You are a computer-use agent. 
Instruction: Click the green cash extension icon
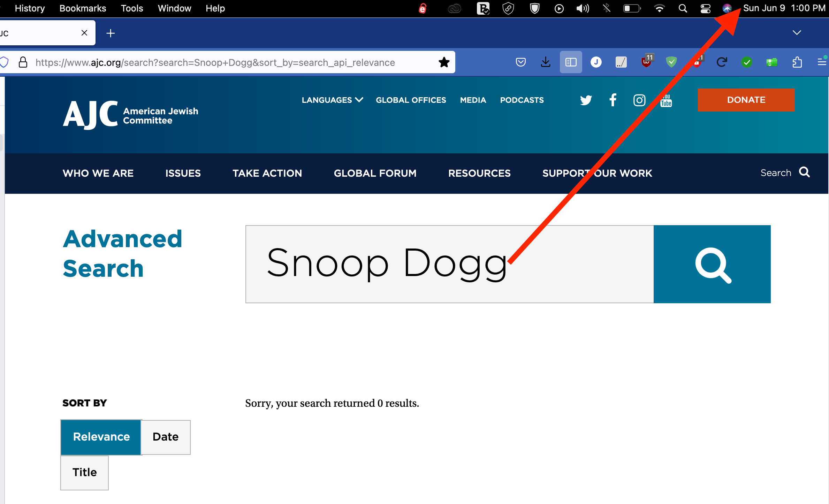click(771, 62)
